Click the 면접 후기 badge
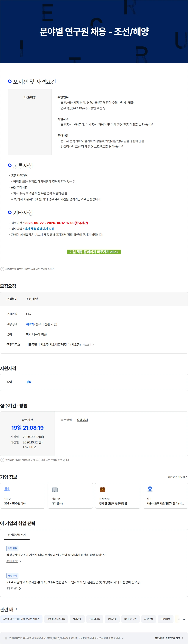The image size is (188, 644). click(13, 576)
